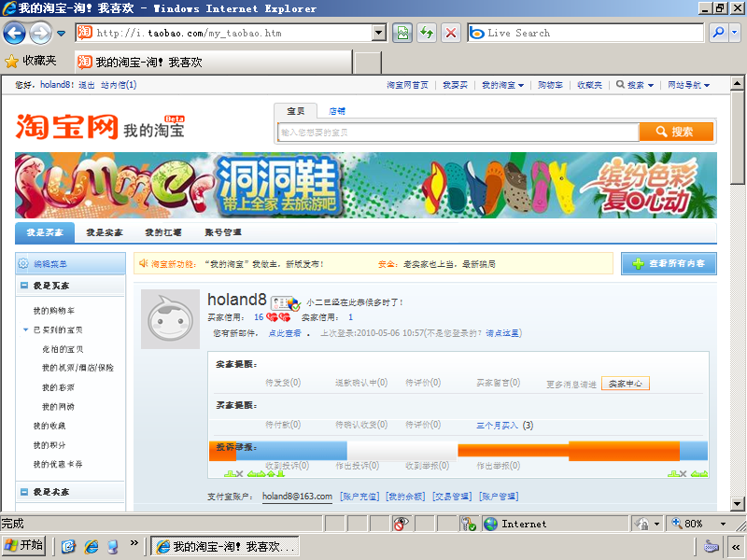Viewport: 747px width, 560px height.
Task: Click the buyer credit red hearts icon
Action: tap(278, 317)
